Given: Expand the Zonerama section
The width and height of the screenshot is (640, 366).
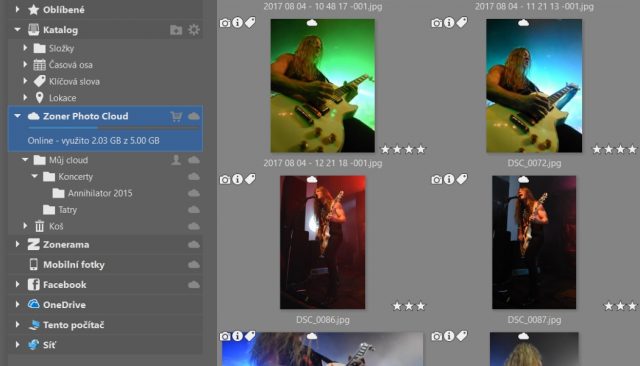Looking at the screenshot, I should [17, 244].
